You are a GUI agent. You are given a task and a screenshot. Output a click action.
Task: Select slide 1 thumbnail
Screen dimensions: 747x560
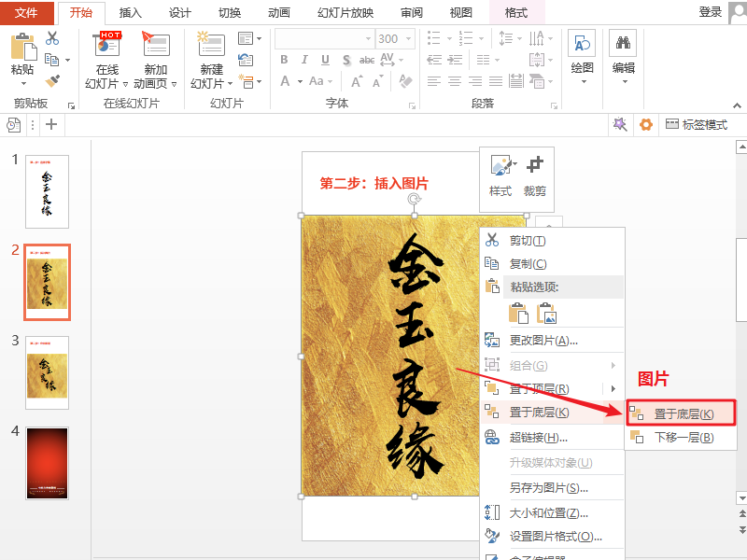[48, 191]
